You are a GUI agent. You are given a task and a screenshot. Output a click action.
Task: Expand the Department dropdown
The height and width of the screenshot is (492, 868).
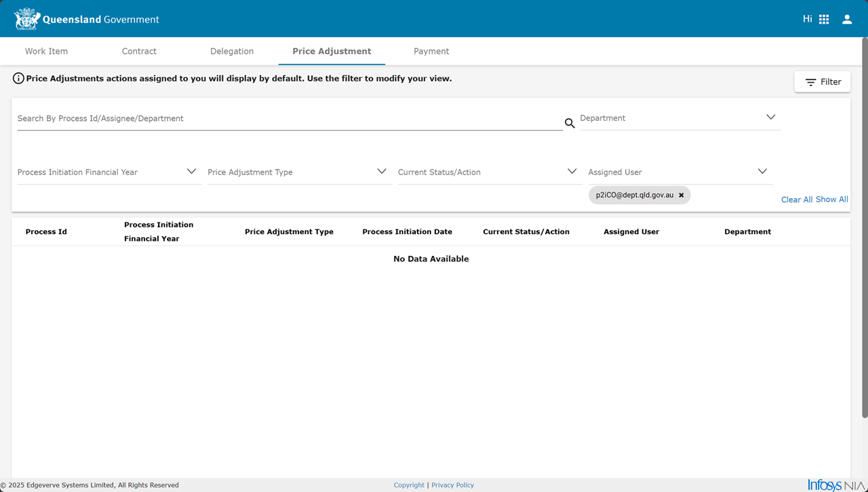click(x=770, y=117)
